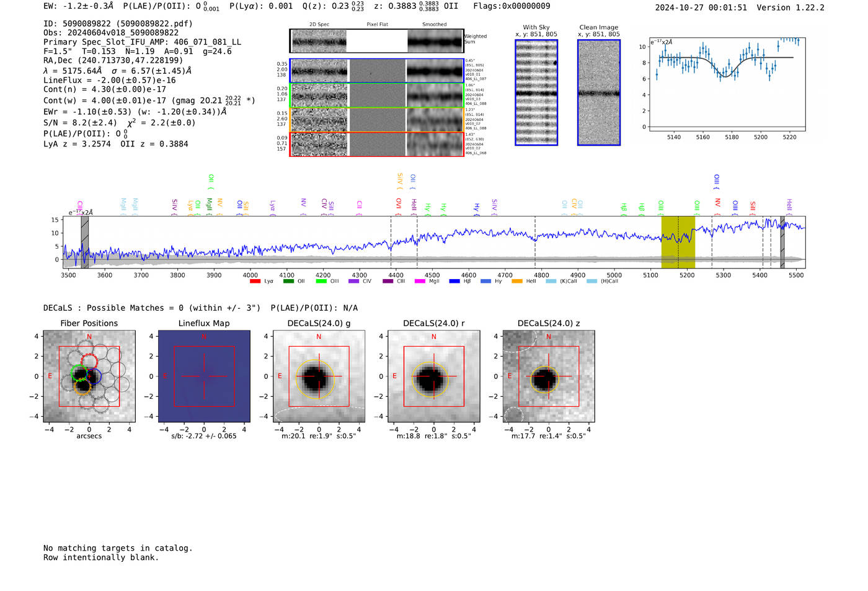
Task: Click the 5140 tick on line-fit plot
Action: [x=674, y=138]
